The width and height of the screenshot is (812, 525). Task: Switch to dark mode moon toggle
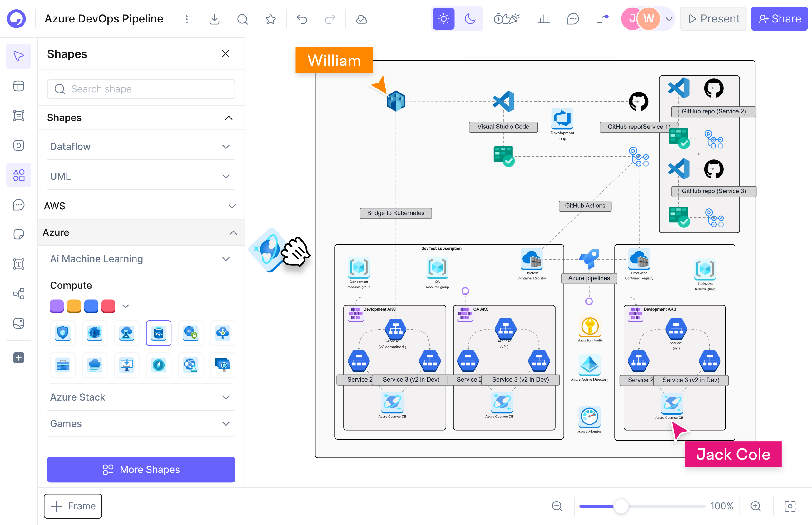point(470,19)
